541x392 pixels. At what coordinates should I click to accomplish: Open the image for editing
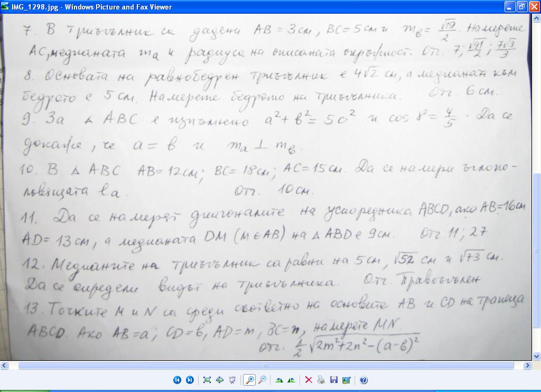click(347, 380)
